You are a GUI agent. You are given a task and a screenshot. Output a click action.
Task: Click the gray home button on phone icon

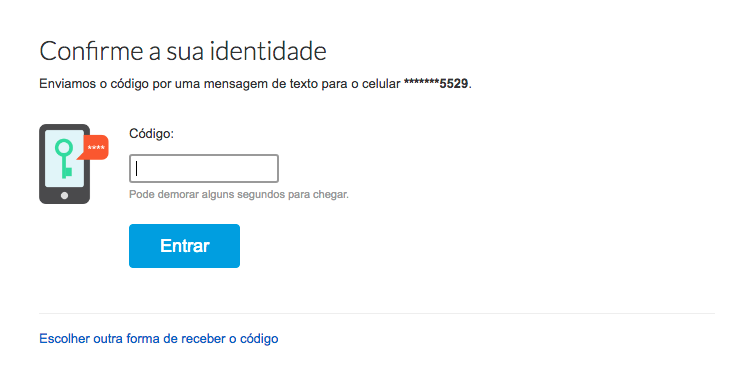65,196
